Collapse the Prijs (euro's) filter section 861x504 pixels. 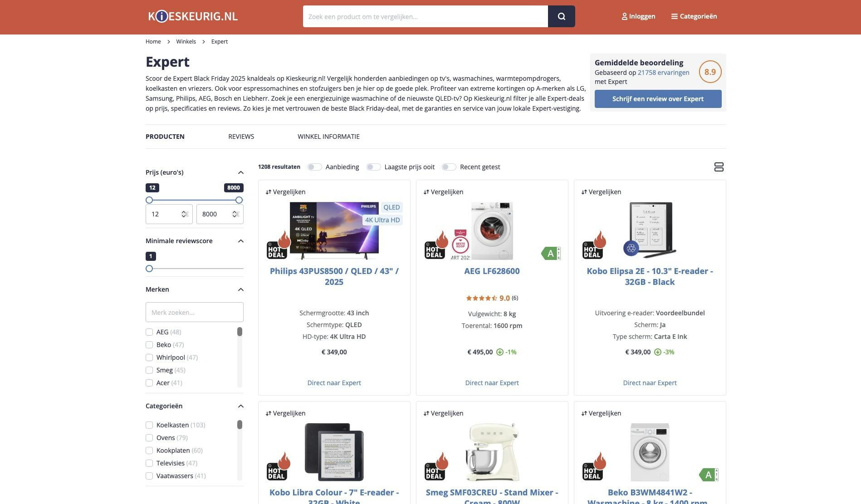point(241,172)
